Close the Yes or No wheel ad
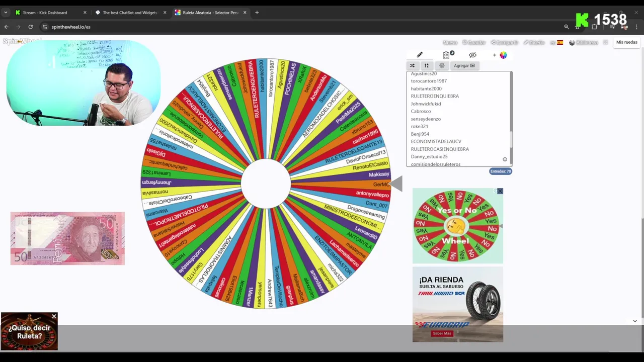 point(500,191)
